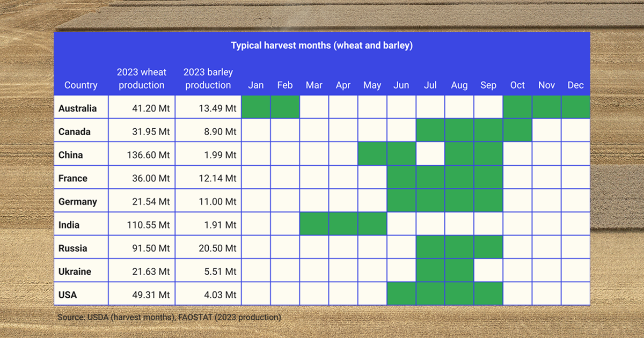The height and width of the screenshot is (338, 644).
Task: Select the 'Ukraine' row label
Action: tap(75, 271)
